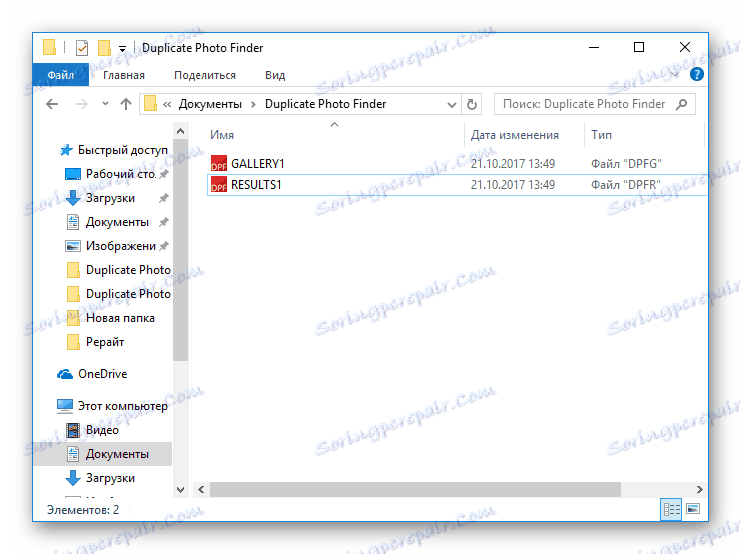This screenshot has width=741, height=554.
Task: Open Изображения in Quick access
Action: pos(121,246)
